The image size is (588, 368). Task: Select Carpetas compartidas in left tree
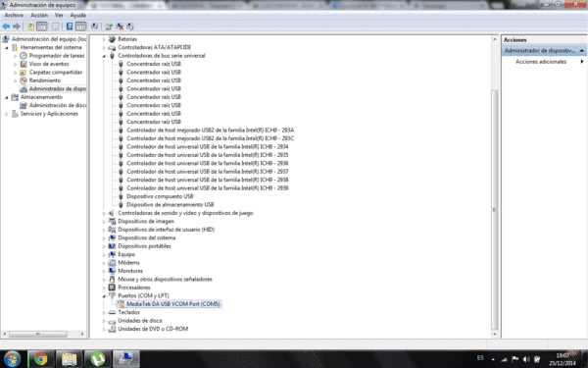(56, 72)
